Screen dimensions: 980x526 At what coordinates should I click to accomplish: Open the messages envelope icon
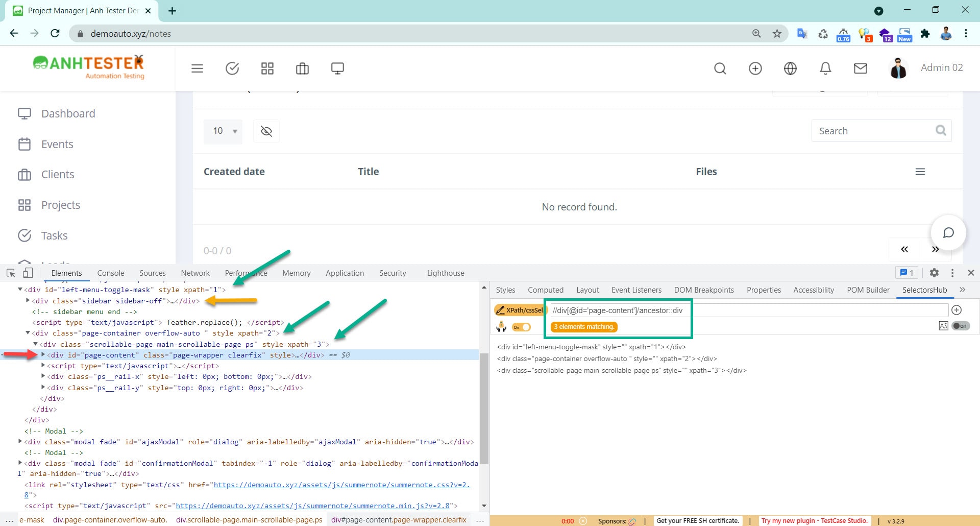pyautogui.click(x=861, y=68)
